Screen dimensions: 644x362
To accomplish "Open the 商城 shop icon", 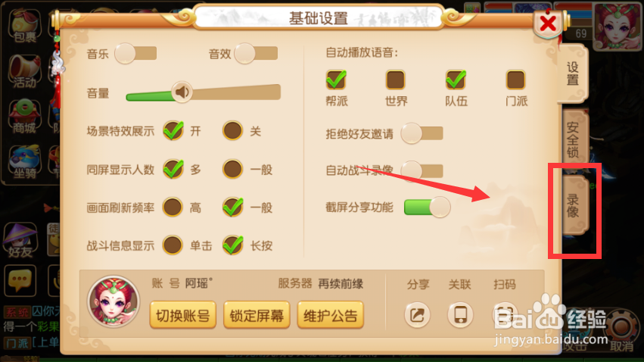I will [25, 117].
